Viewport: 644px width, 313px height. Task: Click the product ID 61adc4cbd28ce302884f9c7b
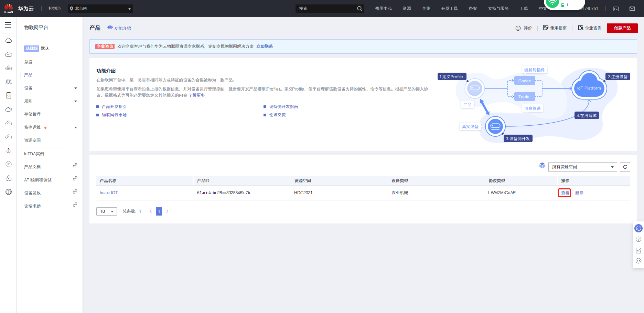224,193
